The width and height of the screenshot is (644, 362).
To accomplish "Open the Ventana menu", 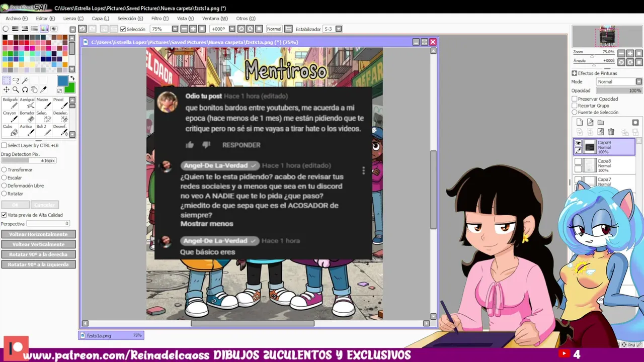I will pyautogui.click(x=215, y=19).
